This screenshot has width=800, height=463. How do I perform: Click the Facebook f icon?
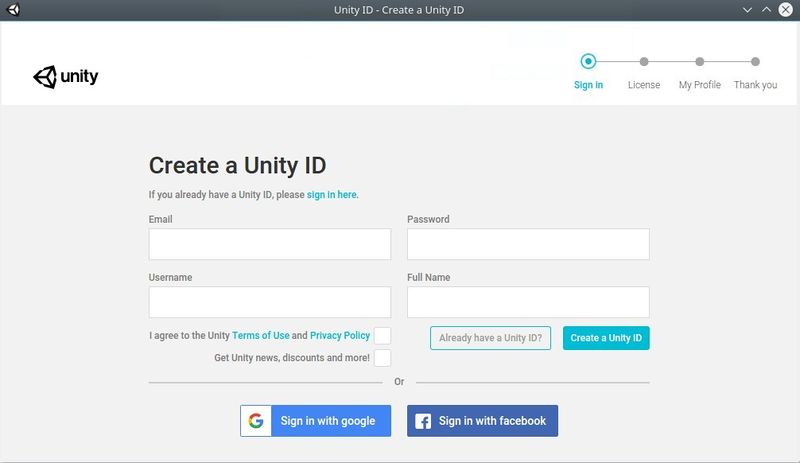[x=423, y=421]
